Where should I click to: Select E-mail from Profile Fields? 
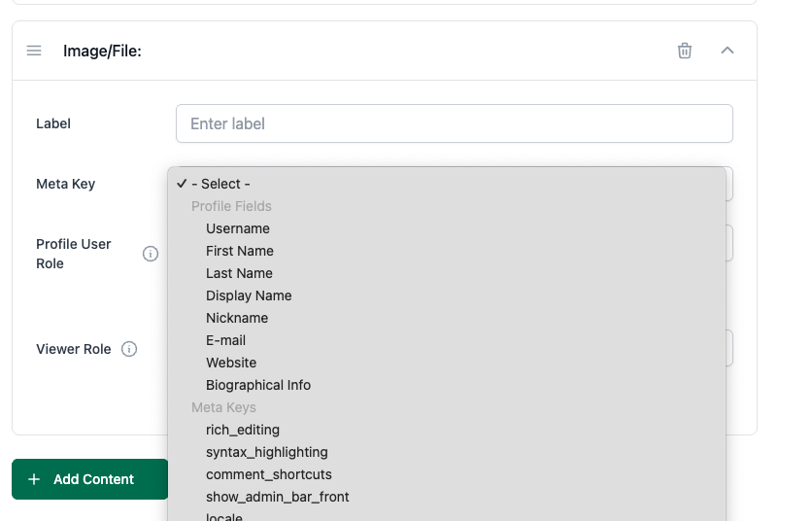[x=447, y=340]
